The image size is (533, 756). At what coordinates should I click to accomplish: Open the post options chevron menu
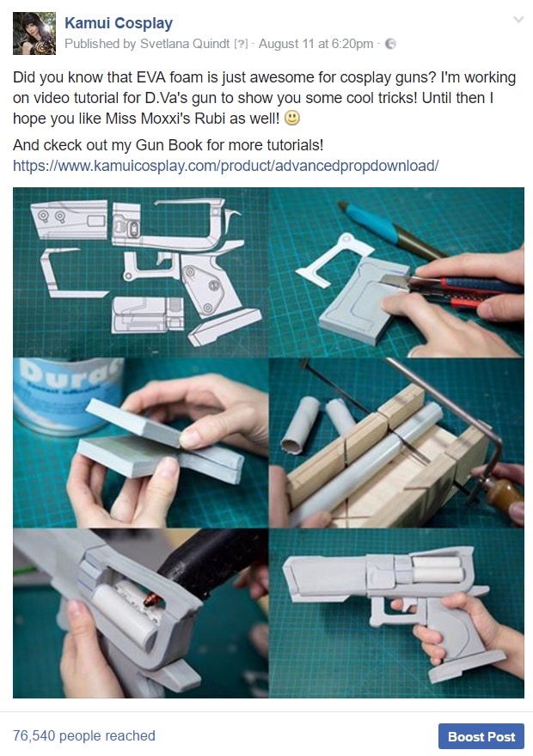pos(518,20)
